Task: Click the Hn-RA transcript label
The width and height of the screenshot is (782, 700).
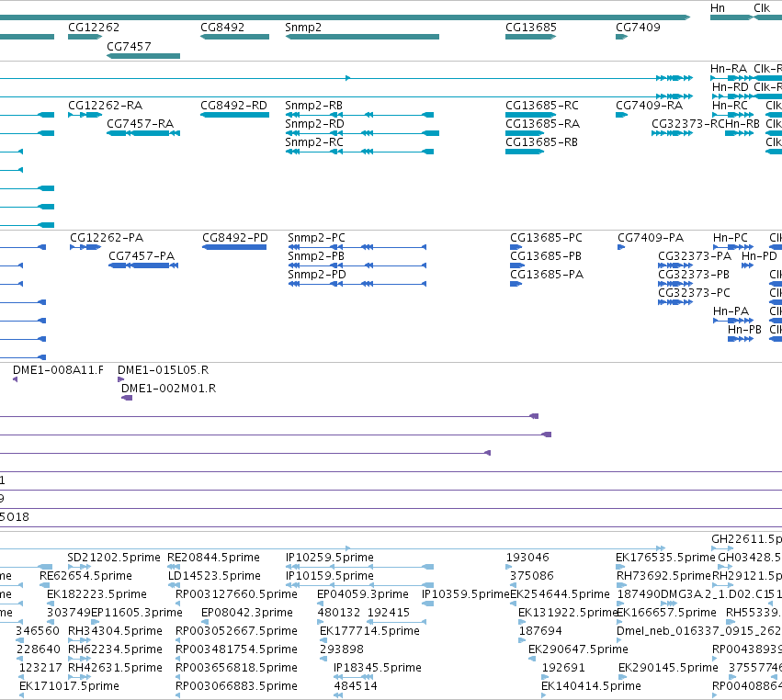Action: (729, 69)
